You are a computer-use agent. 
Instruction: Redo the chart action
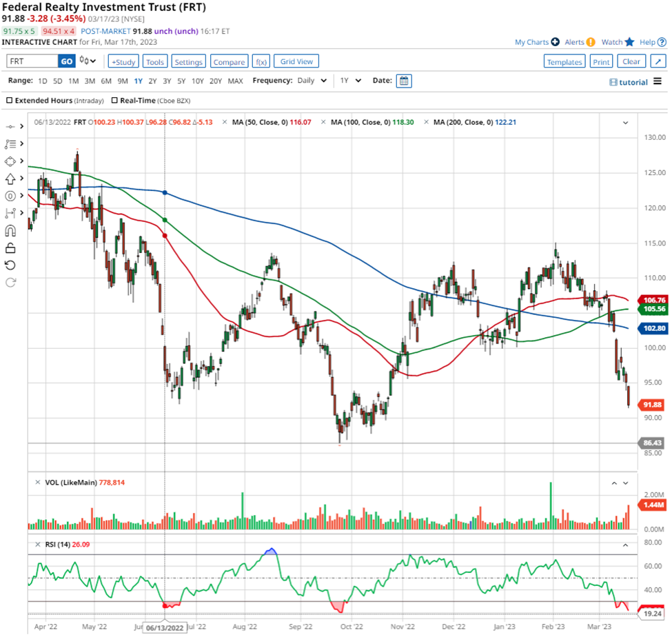point(10,283)
